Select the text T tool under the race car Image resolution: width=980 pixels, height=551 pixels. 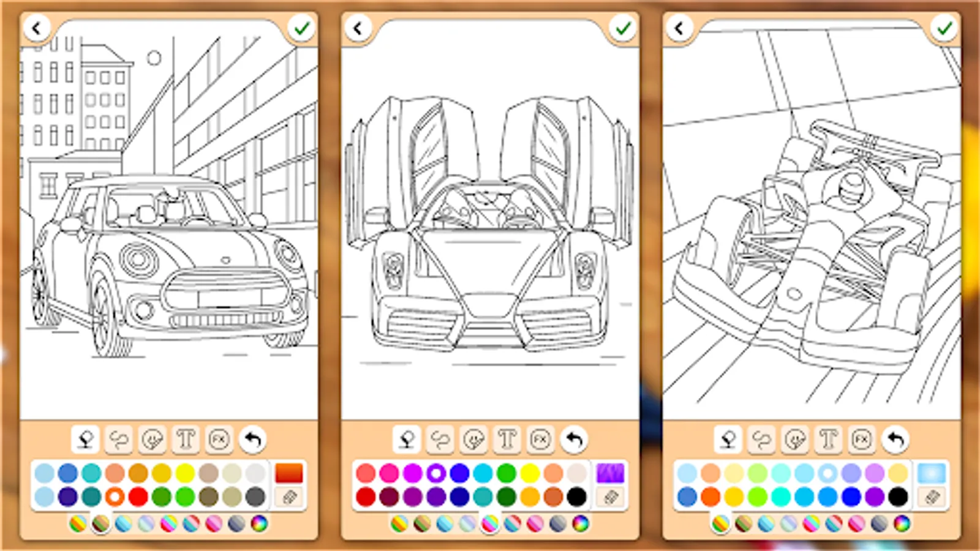pos(828,439)
